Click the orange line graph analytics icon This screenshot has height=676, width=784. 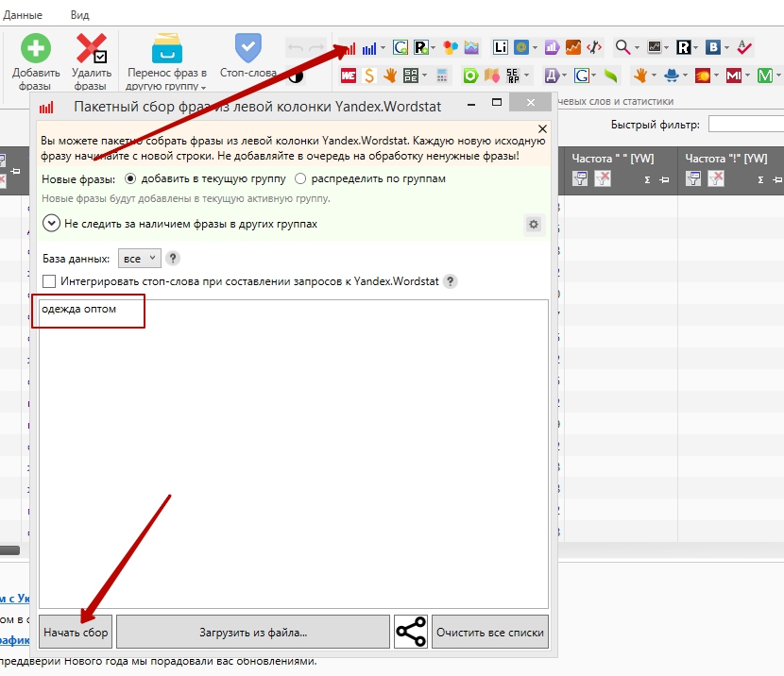click(573, 47)
